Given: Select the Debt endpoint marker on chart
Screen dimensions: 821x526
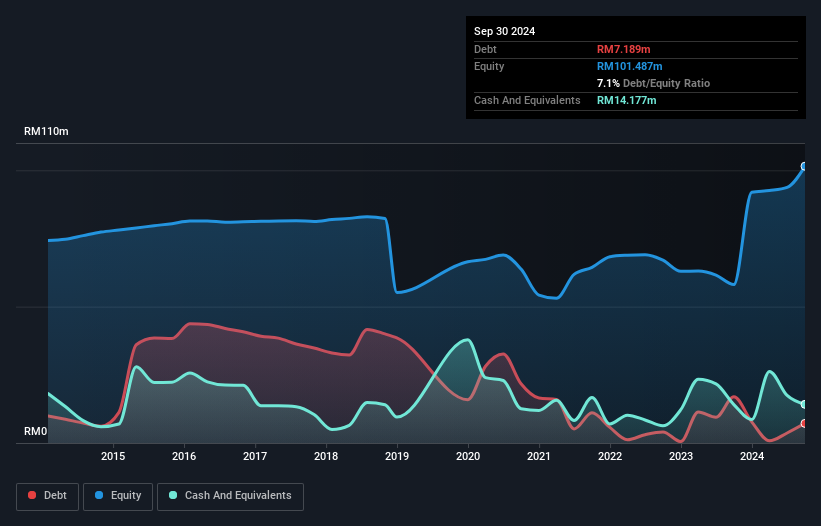Looking at the screenshot, I should click(804, 423).
